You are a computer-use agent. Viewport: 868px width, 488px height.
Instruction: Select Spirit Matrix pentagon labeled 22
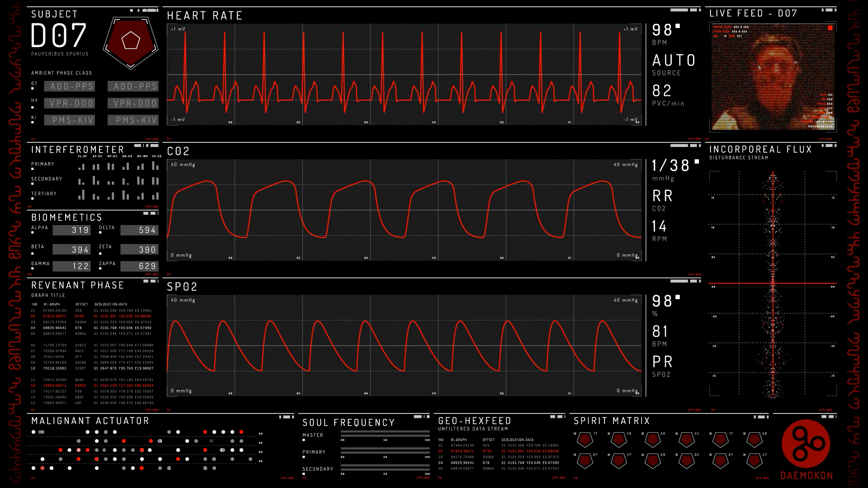[x=686, y=439]
